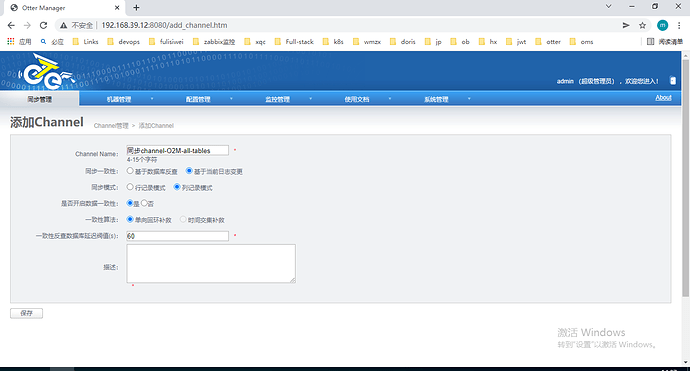The image size is (690, 371).
Task: Open the otter bookmark folder
Action: (548, 42)
